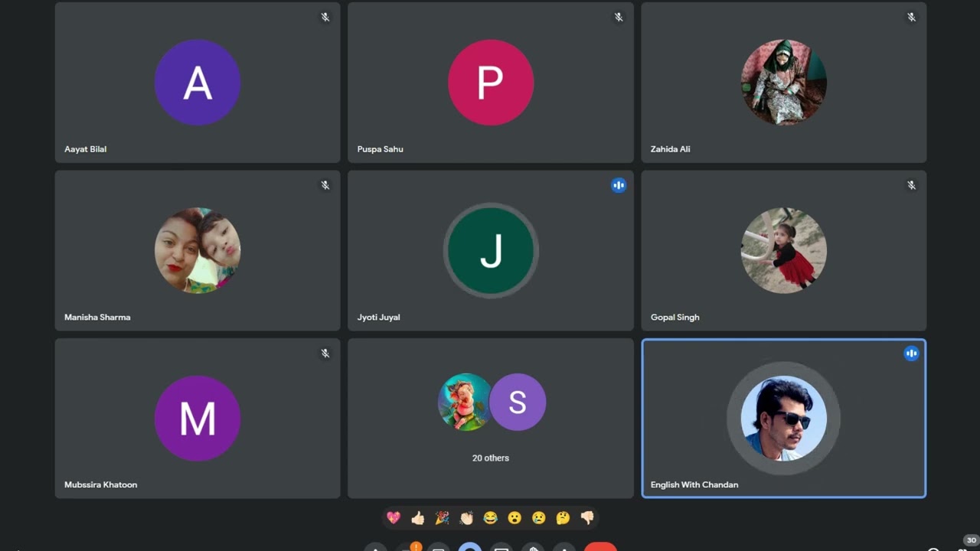Click the purple M avatar of Mubssira Khatoon
980x551 pixels.
tap(198, 419)
